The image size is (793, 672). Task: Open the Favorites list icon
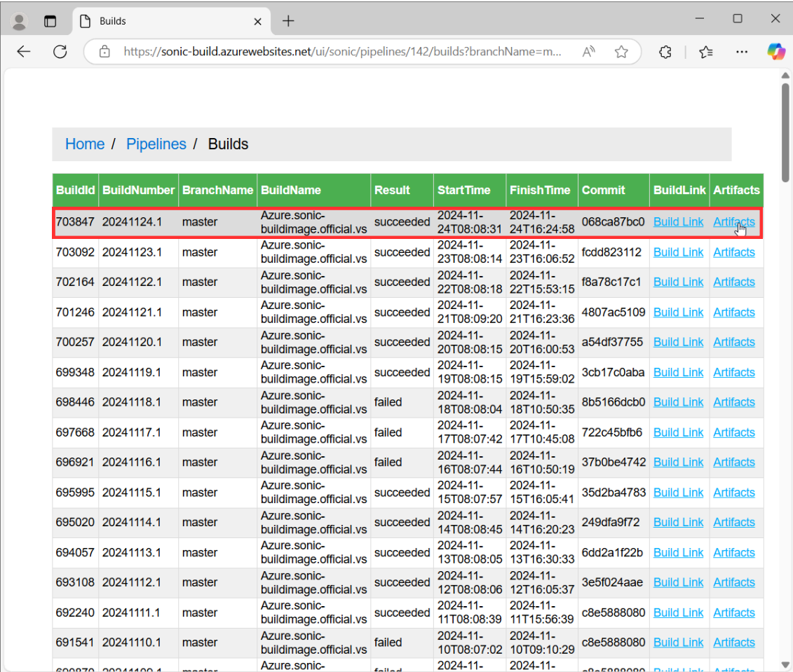(x=706, y=52)
